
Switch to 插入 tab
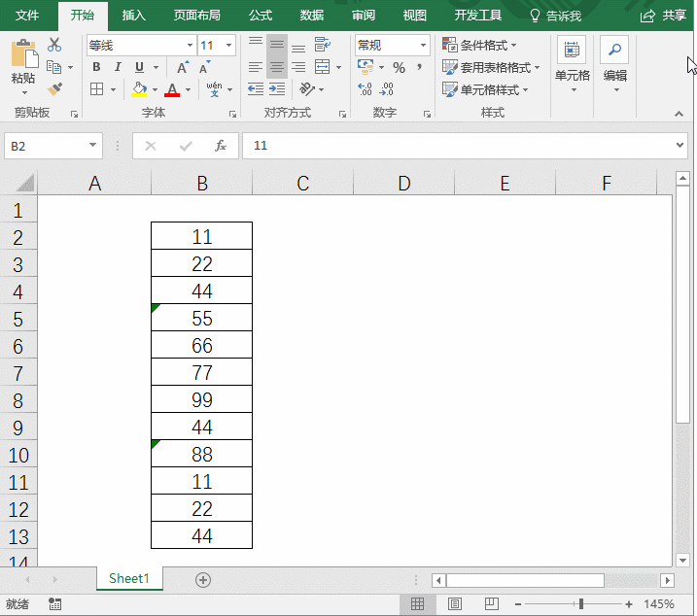pyautogui.click(x=134, y=16)
